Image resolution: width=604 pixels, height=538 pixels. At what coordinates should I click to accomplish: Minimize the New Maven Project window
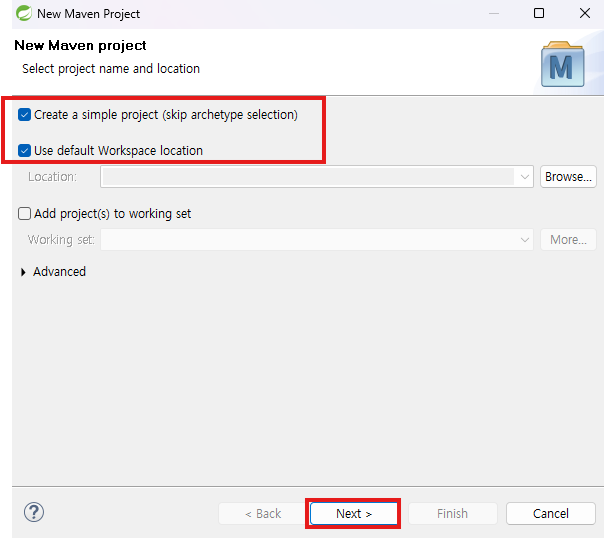(494, 13)
